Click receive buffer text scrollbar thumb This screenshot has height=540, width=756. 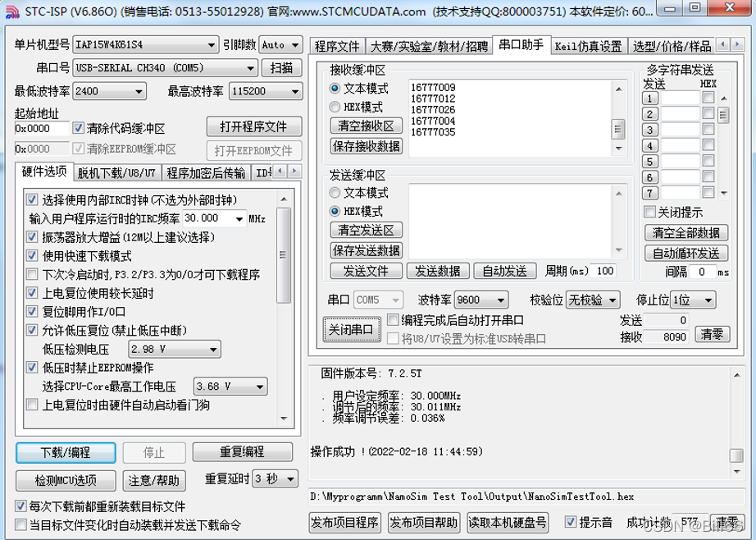[618, 129]
